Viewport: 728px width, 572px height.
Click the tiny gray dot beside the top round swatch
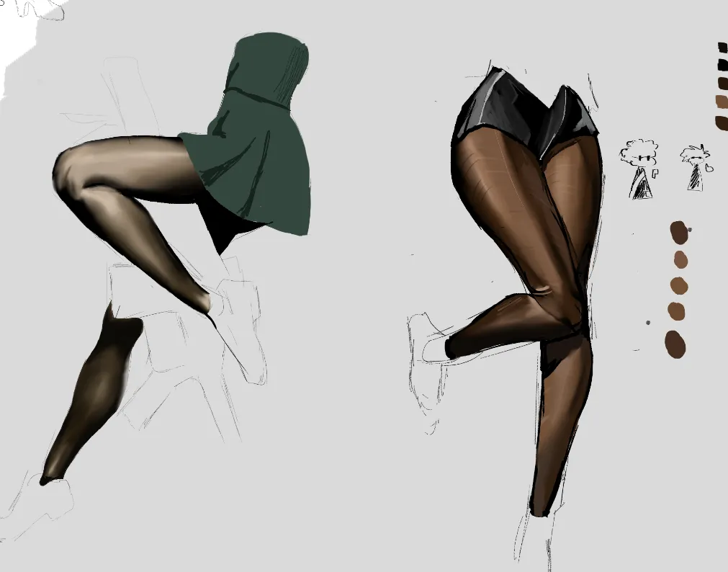tap(690, 230)
